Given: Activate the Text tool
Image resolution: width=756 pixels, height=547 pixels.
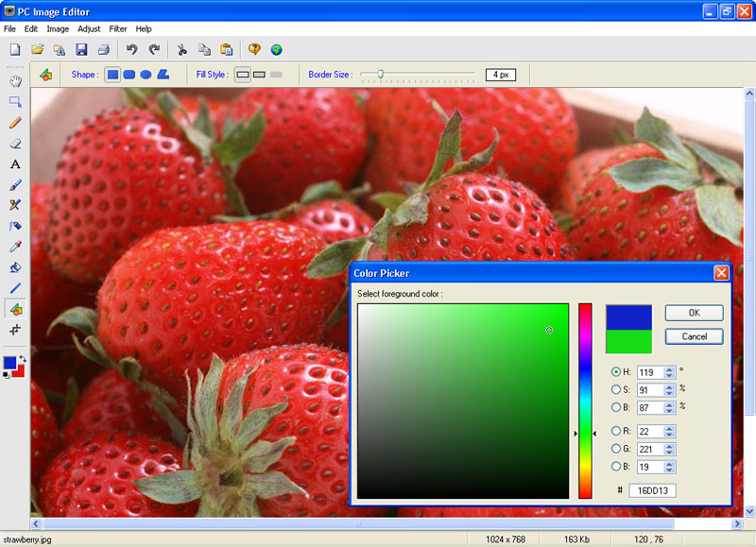Looking at the screenshot, I should (15, 164).
